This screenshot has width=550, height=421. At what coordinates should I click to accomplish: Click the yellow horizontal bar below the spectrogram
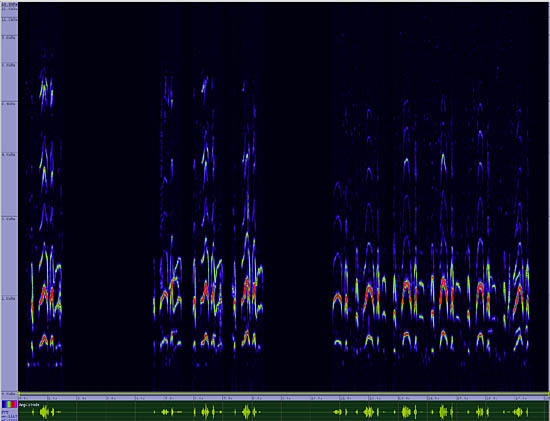click(283, 394)
